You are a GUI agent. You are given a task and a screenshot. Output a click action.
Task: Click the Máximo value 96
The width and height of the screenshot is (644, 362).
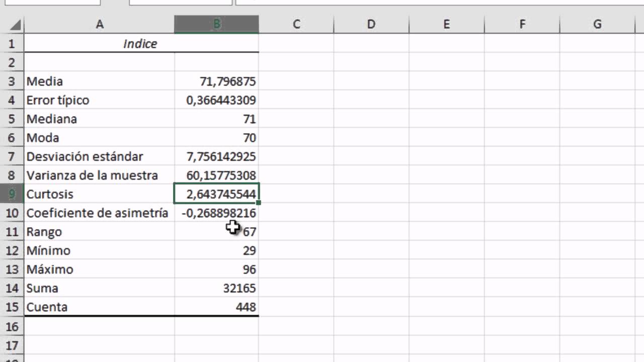[x=217, y=269]
